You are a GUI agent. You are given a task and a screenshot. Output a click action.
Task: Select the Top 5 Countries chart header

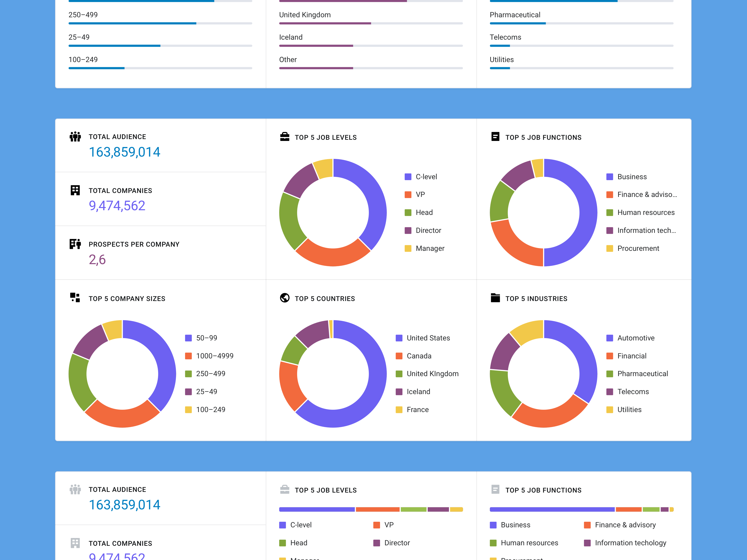324,298
